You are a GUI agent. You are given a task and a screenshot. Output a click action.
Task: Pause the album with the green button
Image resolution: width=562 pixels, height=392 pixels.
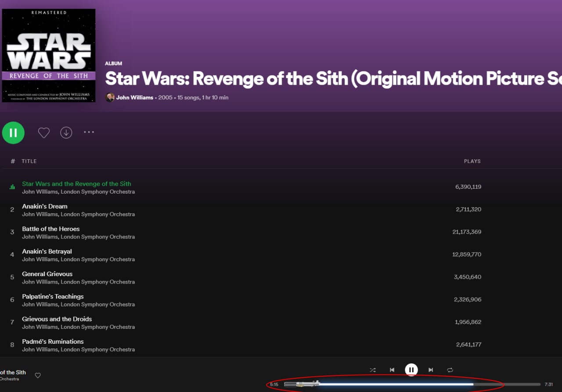click(13, 133)
